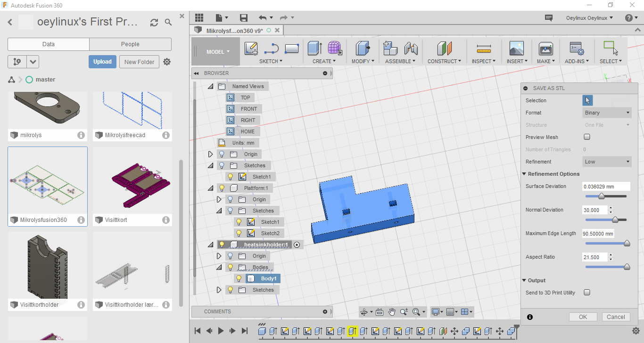Collapse the Refinement Options section
Viewport: 644px width, 343px height.
point(524,174)
